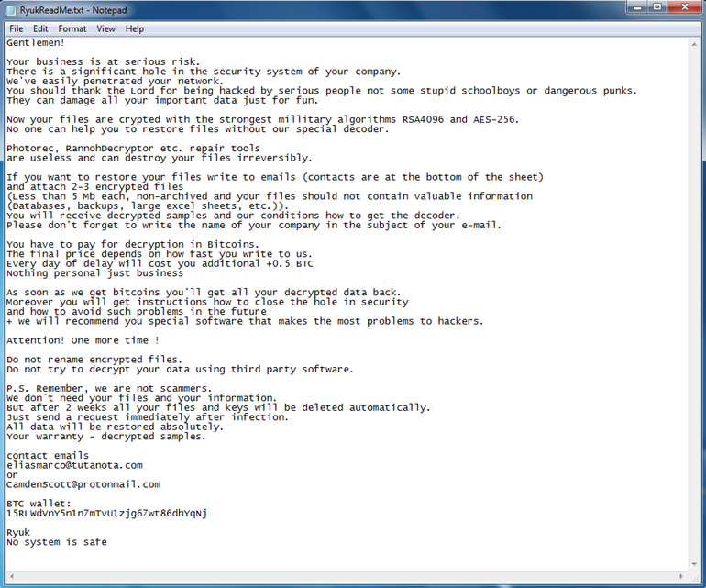Click the horizontal scrollbar left arrow
Screen dimensions: 706x588
pyautogui.click(x=11, y=576)
